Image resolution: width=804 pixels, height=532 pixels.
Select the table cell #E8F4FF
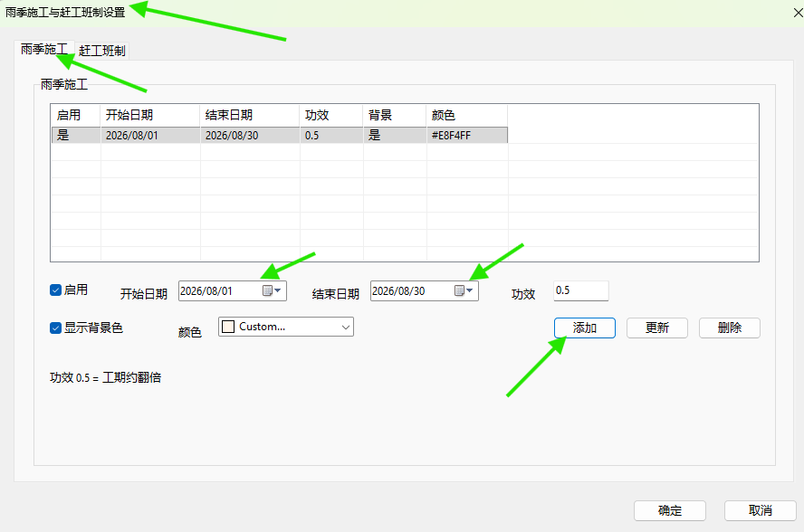click(x=467, y=136)
